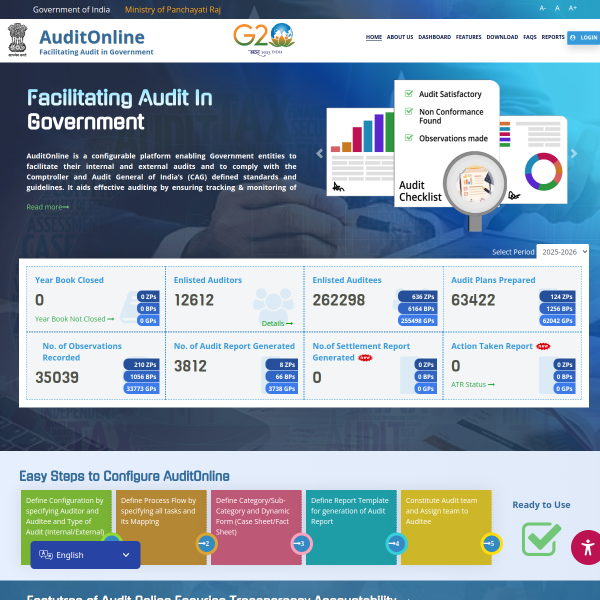Open the FAQs menu item
The width and height of the screenshot is (600, 600).
click(530, 37)
